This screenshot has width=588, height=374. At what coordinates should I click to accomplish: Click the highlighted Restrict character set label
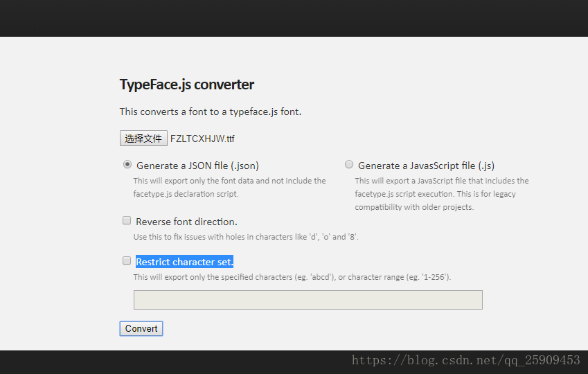tap(184, 262)
